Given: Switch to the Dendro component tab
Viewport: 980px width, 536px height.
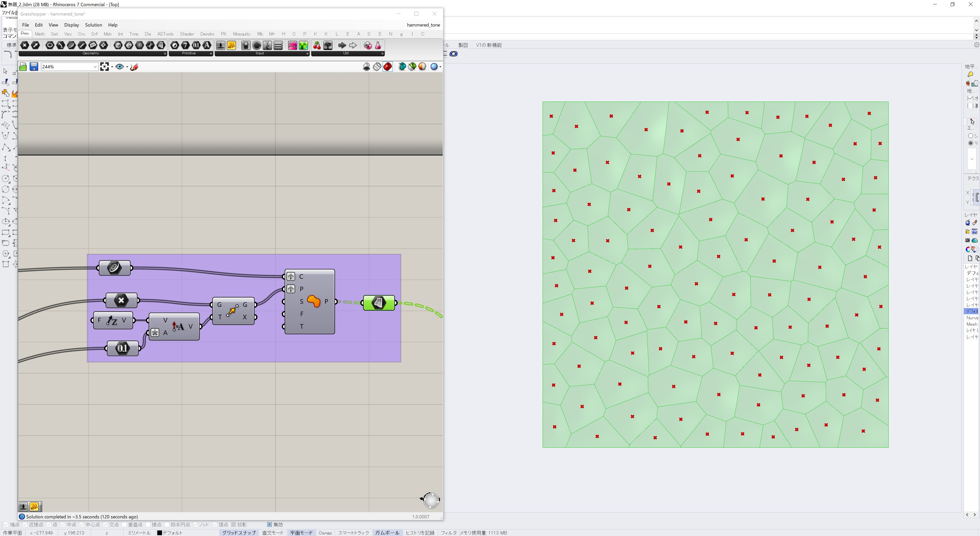Looking at the screenshot, I should pos(207,34).
